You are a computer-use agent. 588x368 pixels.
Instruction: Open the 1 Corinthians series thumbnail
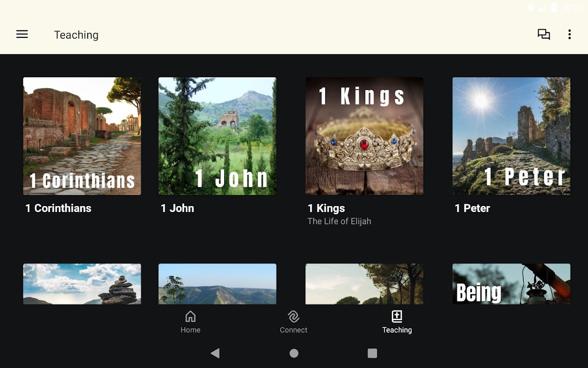click(82, 136)
